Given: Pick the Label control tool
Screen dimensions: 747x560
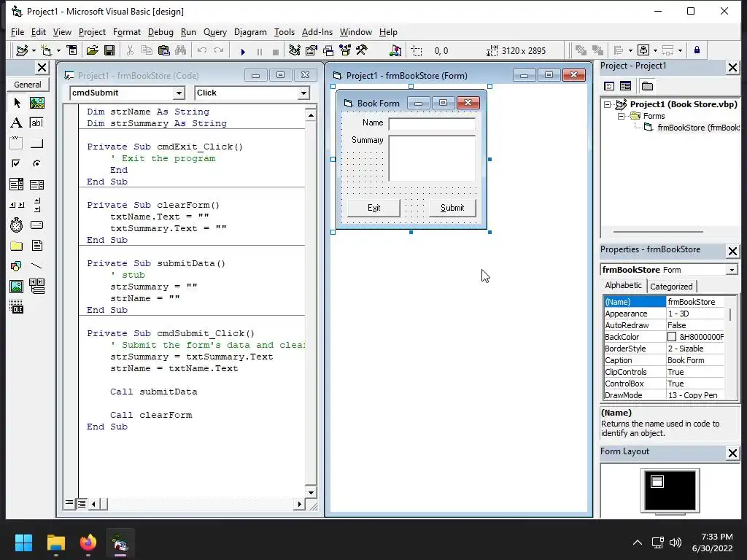Looking at the screenshot, I should coord(17,122).
